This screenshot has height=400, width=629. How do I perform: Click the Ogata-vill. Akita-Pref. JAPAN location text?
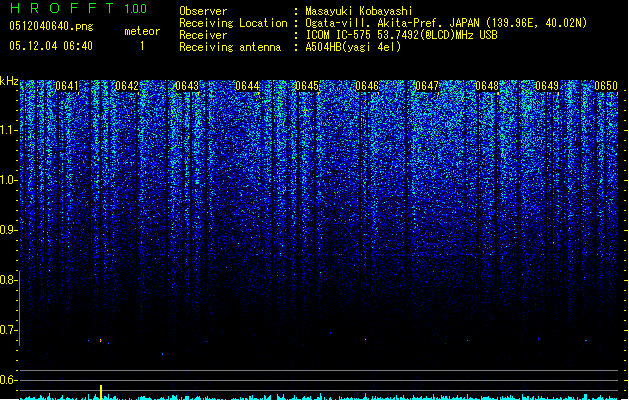click(446, 23)
